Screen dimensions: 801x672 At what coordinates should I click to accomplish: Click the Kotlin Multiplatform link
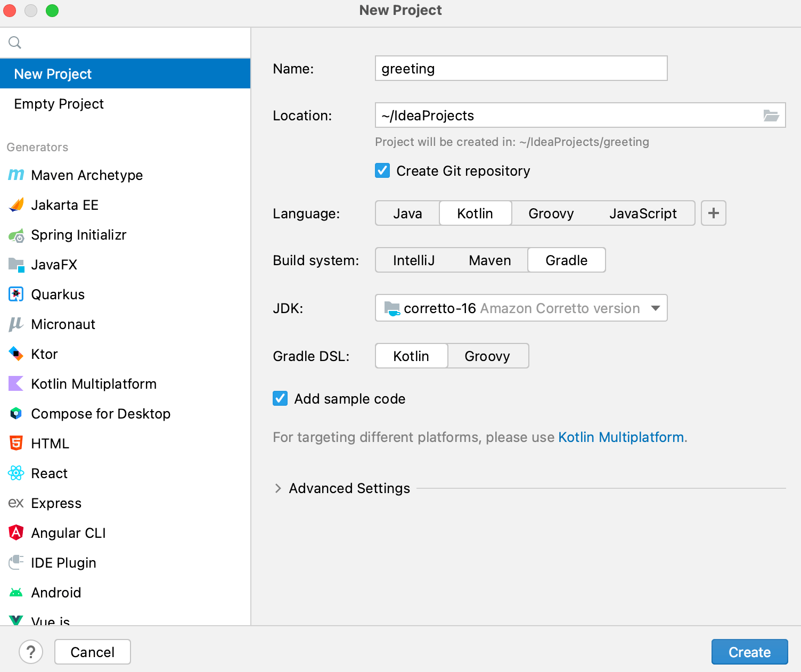(x=621, y=437)
